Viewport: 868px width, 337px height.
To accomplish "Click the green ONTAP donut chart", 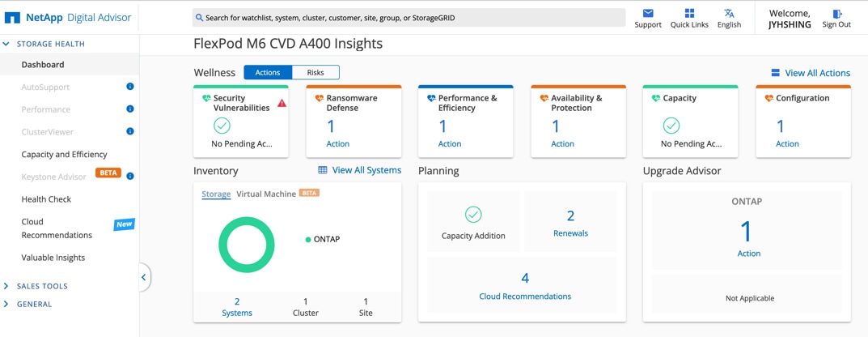I will (x=247, y=245).
